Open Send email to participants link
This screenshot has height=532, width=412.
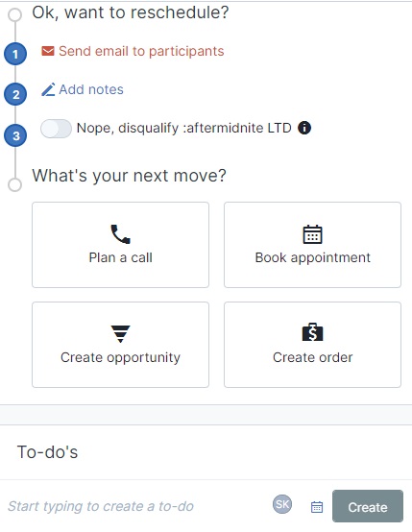[141, 51]
